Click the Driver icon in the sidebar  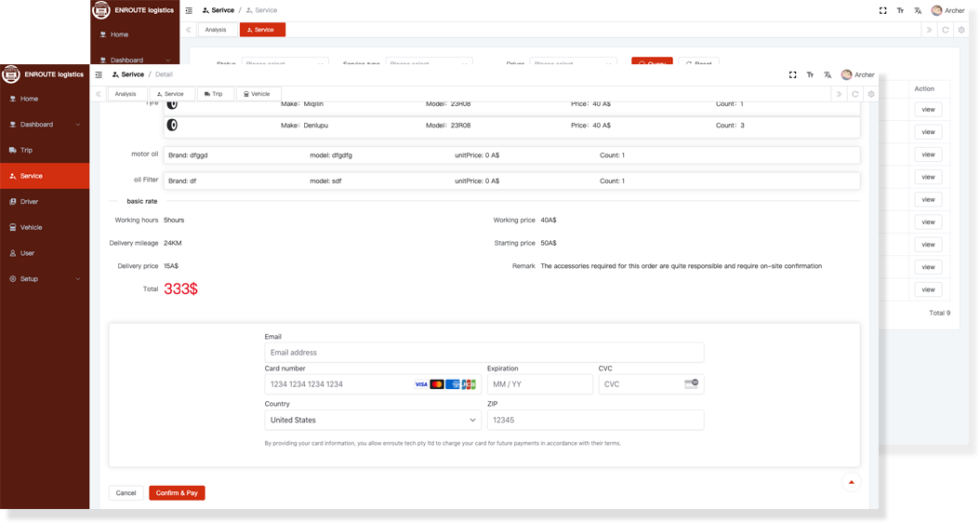click(12, 202)
